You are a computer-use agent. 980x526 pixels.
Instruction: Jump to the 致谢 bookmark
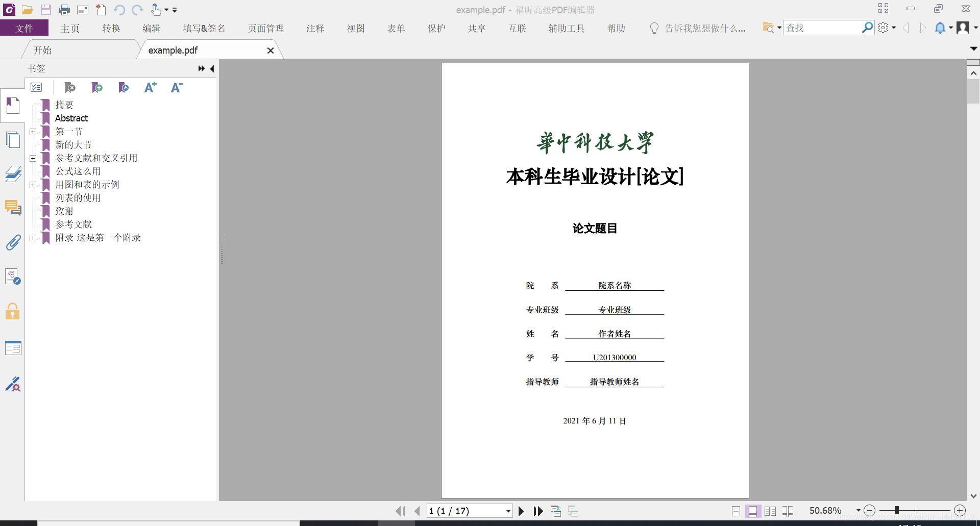pyautogui.click(x=64, y=211)
